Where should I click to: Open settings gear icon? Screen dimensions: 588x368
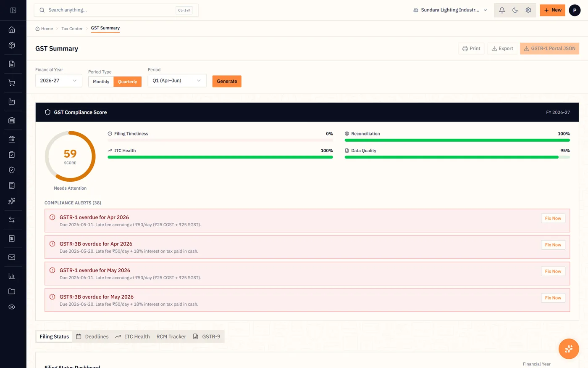tap(528, 10)
